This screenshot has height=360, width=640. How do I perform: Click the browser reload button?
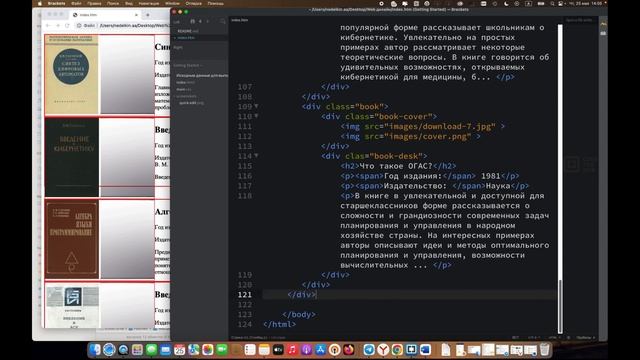click(x=67, y=25)
